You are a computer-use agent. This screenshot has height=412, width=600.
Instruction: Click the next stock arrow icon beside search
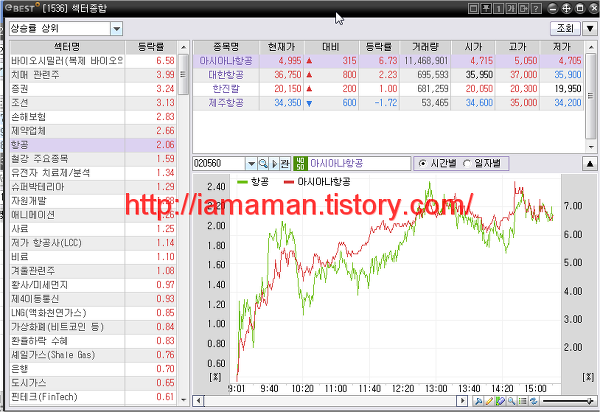click(274, 164)
